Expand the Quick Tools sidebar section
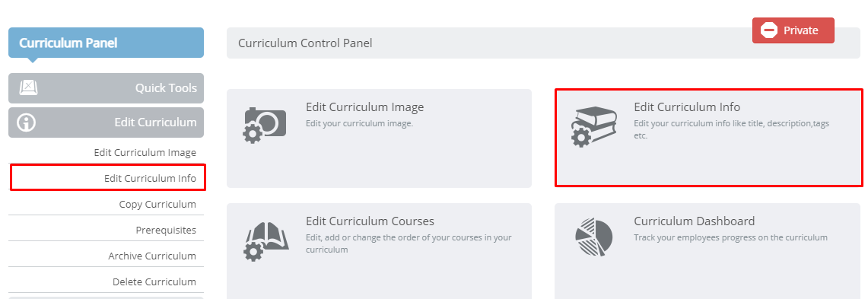868x299 pixels. point(106,88)
